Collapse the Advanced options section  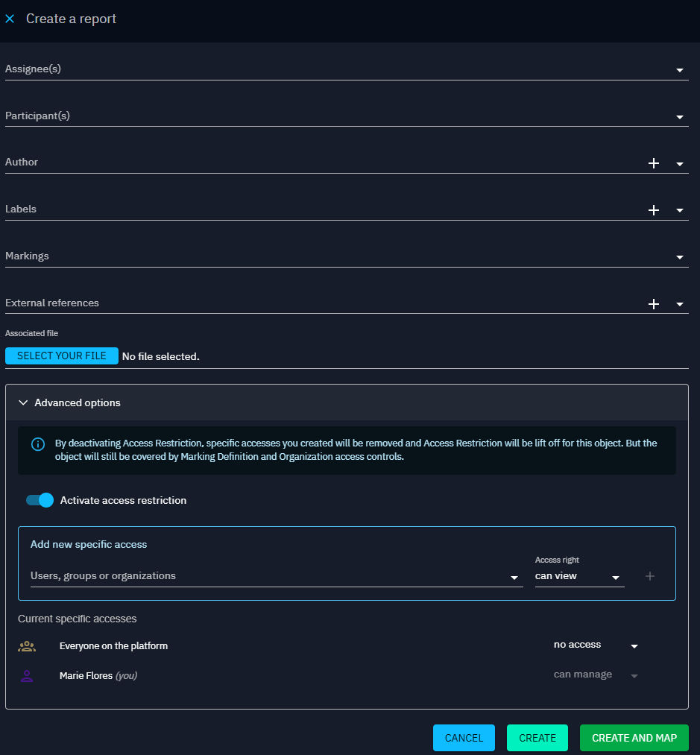[x=23, y=402]
